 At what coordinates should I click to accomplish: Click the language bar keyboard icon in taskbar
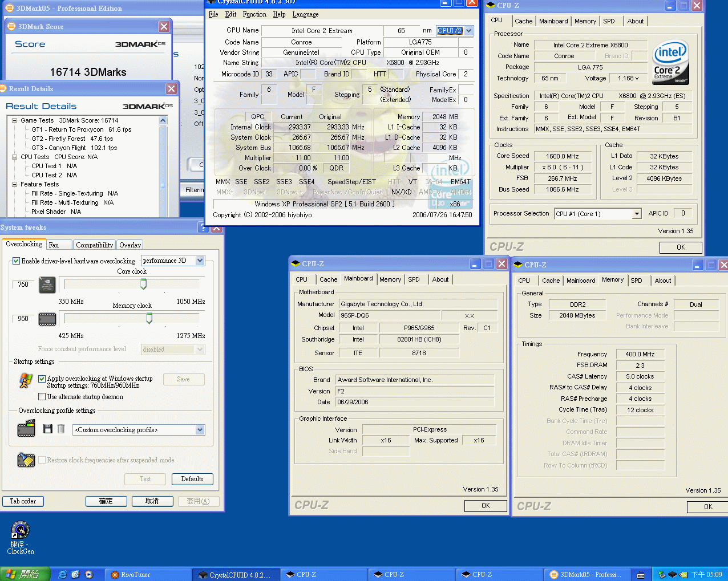641,575
